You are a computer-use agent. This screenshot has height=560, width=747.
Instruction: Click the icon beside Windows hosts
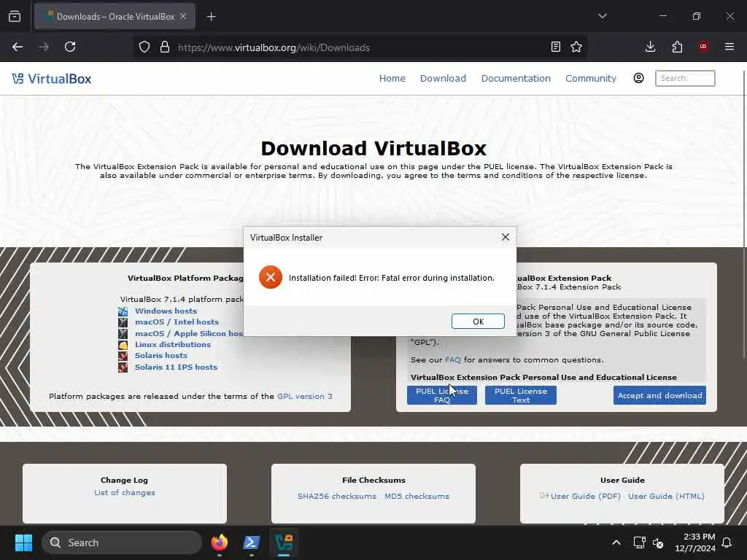click(123, 311)
